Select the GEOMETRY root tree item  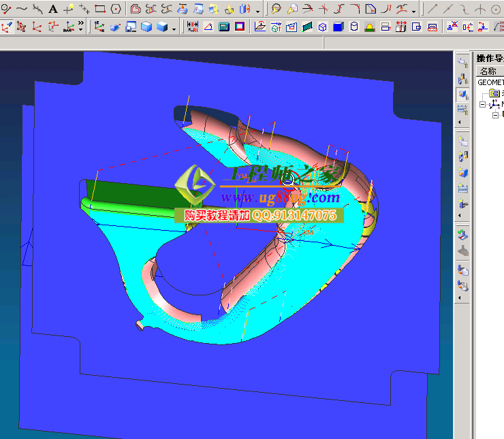coord(490,82)
